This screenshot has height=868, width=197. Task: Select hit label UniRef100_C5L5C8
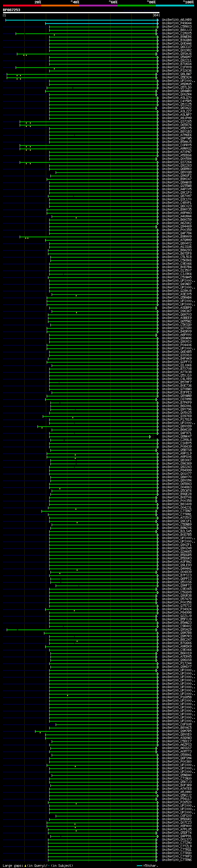click(x=177, y=257)
